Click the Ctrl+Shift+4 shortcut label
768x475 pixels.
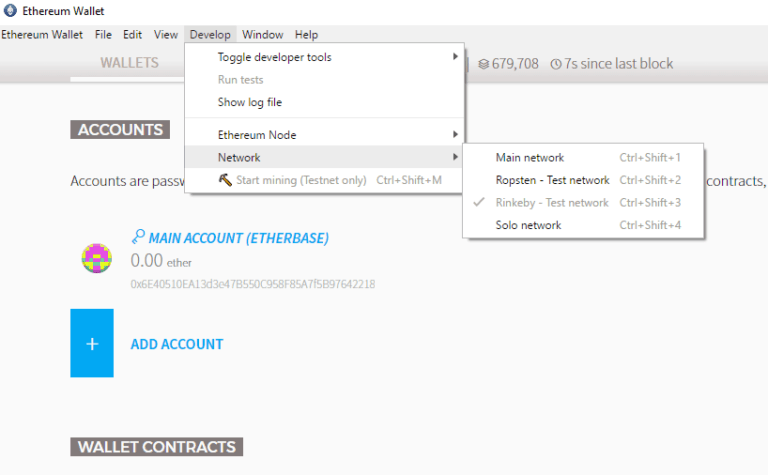point(650,225)
